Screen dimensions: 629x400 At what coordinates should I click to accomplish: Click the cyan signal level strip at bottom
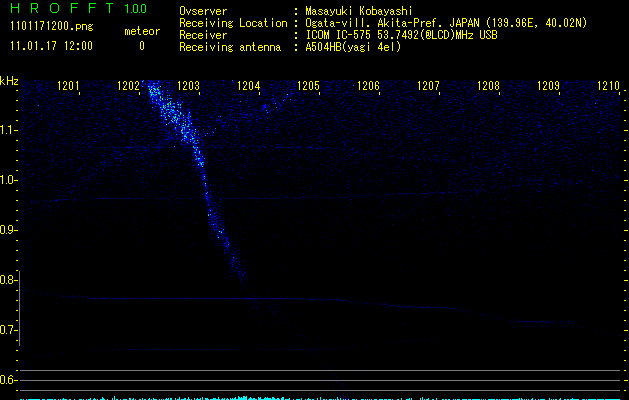(320, 398)
